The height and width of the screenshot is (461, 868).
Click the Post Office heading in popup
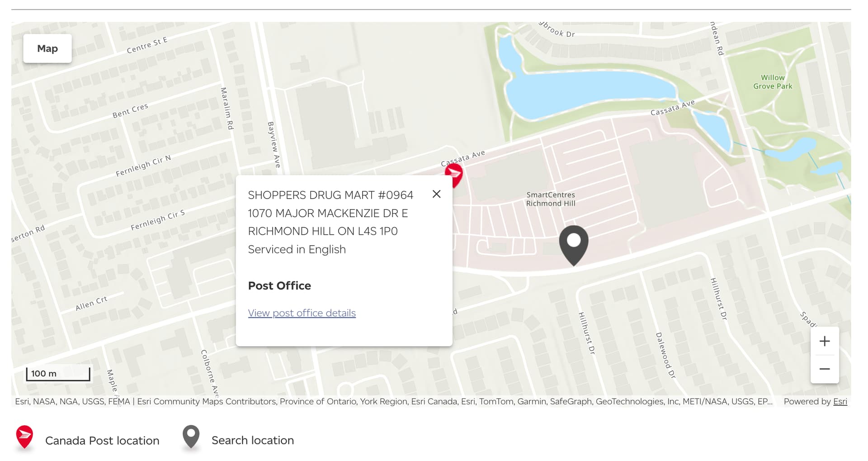[279, 286]
